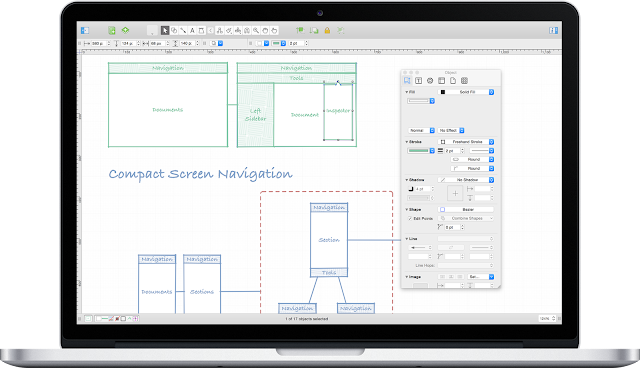
Task: Open the No Shadow dropdown
Action: click(466, 180)
